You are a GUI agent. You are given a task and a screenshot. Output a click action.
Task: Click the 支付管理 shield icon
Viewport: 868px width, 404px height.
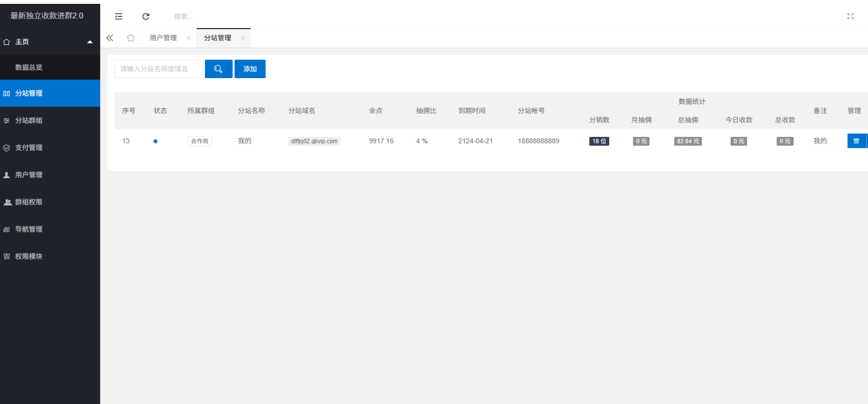7,147
